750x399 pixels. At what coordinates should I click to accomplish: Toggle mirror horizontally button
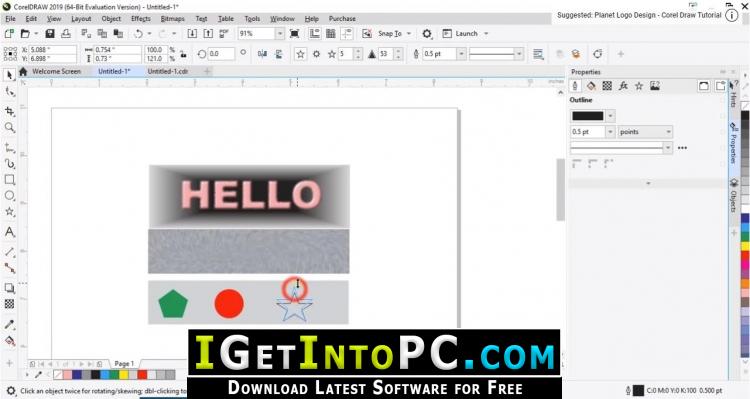[x=262, y=54]
